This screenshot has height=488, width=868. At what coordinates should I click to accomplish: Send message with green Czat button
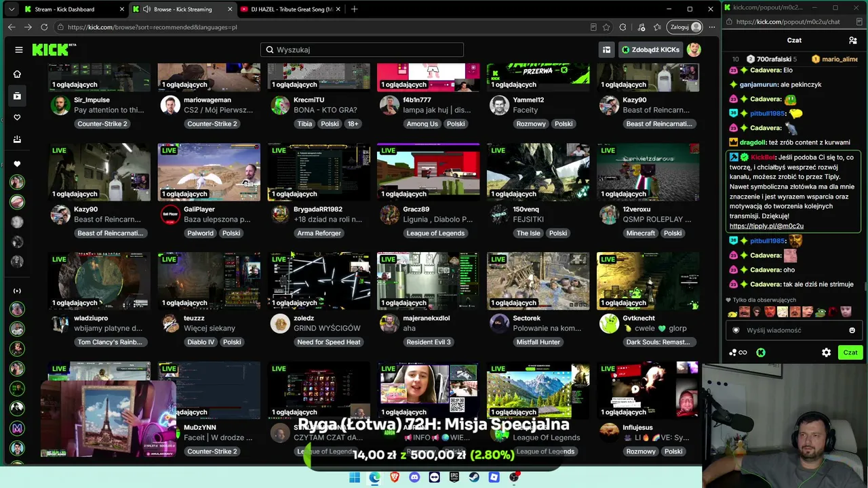pyautogui.click(x=850, y=352)
